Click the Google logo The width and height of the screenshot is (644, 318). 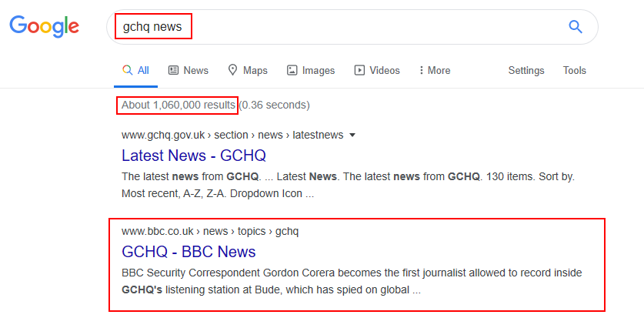pos(44,26)
